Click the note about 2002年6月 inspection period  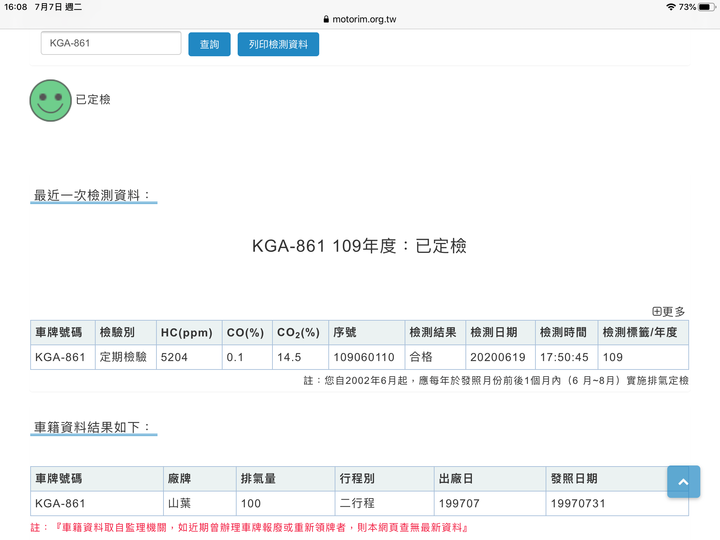tap(496, 381)
